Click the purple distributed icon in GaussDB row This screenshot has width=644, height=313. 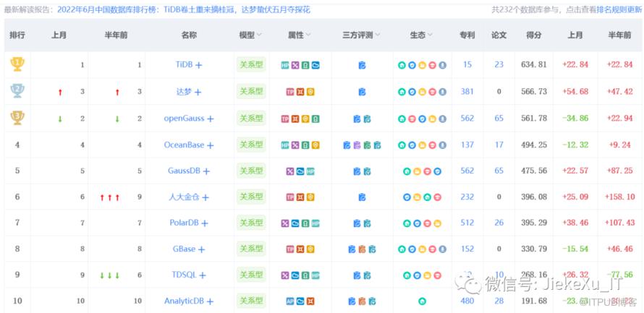pos(290,171)
